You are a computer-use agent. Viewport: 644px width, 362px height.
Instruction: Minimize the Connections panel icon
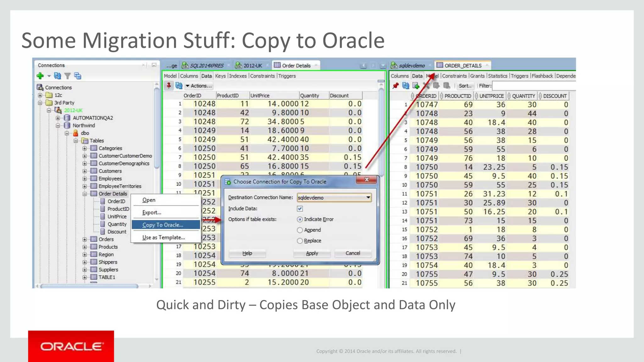tap(154, 65)
